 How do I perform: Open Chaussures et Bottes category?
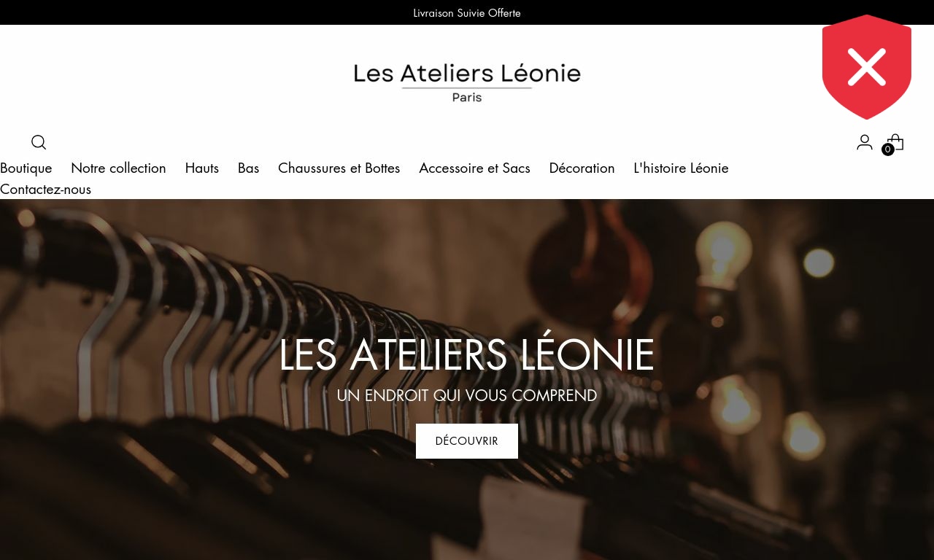coord(339,168)
